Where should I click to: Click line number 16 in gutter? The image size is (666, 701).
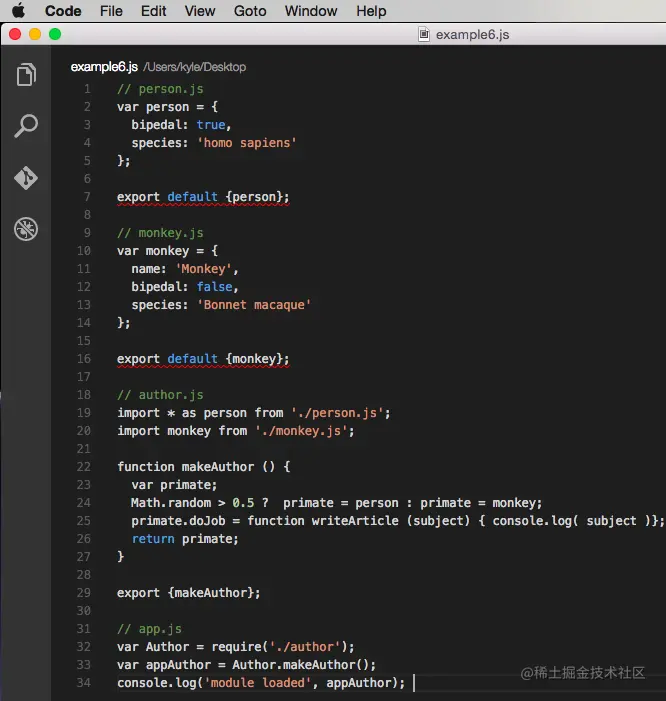(84, 359)
